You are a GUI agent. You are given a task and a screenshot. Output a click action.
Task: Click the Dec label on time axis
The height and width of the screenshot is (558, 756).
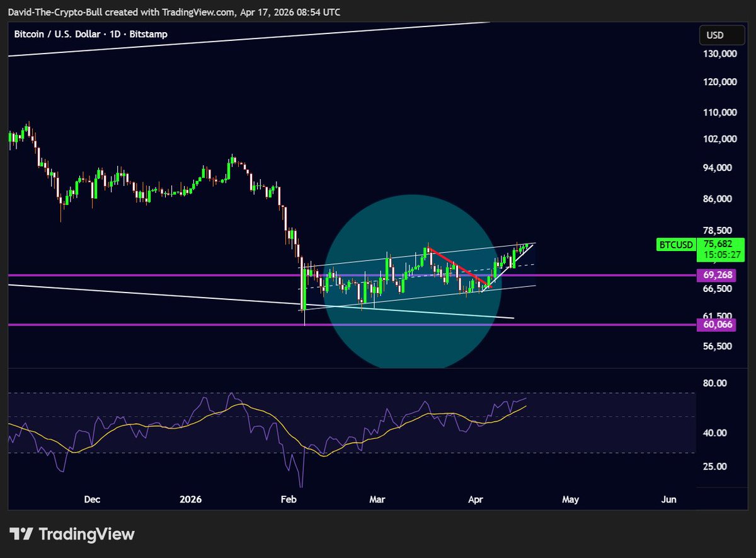[x=92, y=499]
